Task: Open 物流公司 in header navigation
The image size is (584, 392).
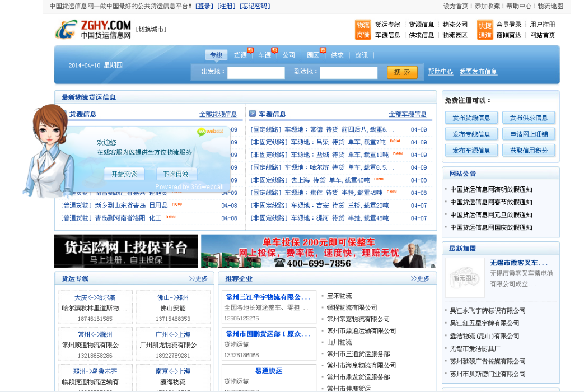Action: [455, 25]
